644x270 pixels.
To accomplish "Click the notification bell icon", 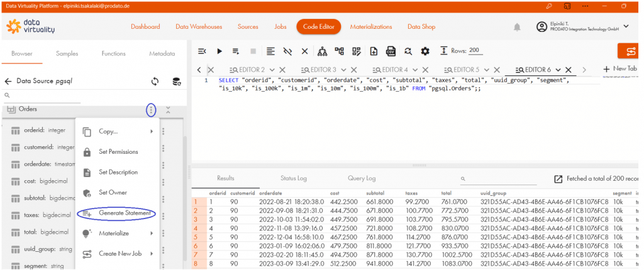I will coord(517,27).
